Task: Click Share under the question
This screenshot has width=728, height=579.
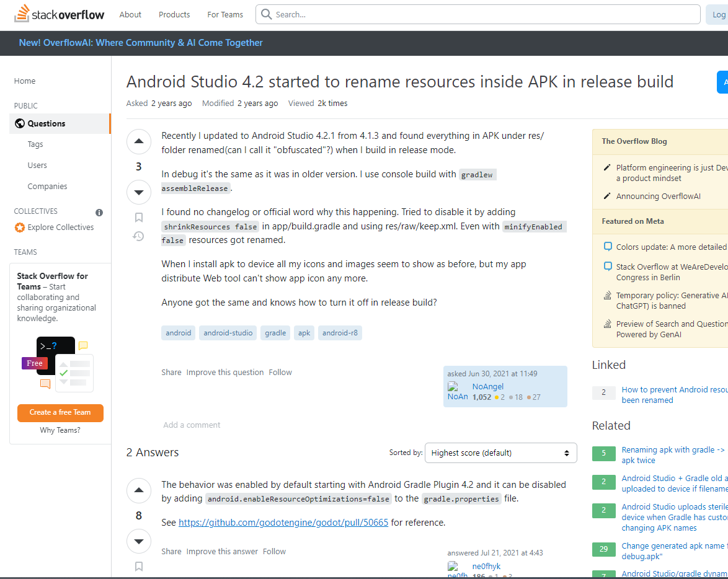Action: 171,373
